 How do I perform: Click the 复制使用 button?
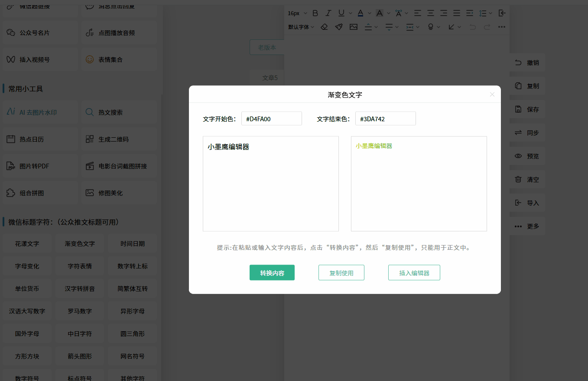coord(341,273)
